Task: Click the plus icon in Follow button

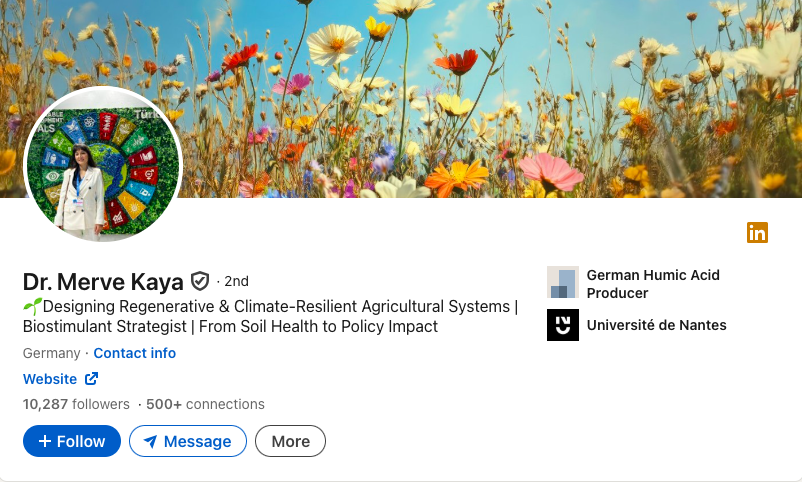Action: click(x=45, y=441)
